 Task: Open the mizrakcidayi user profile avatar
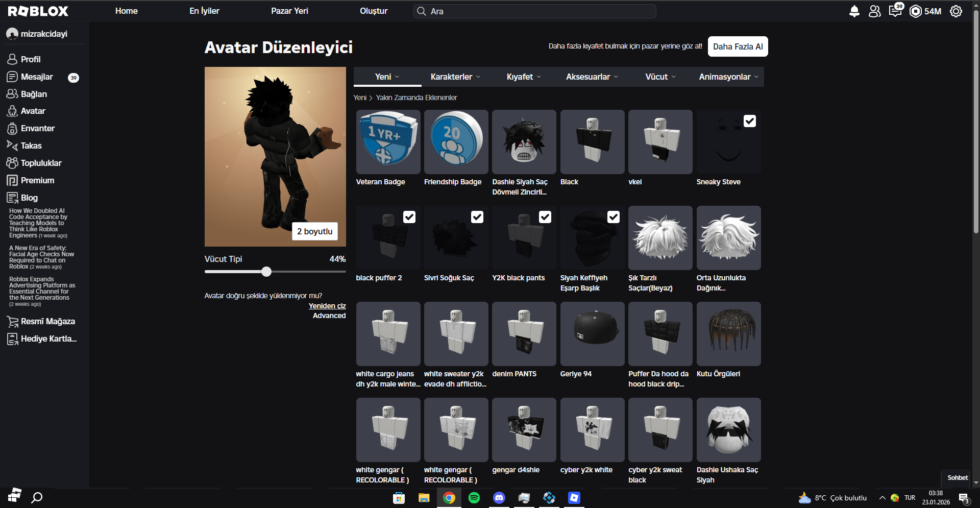coord(12,34)
